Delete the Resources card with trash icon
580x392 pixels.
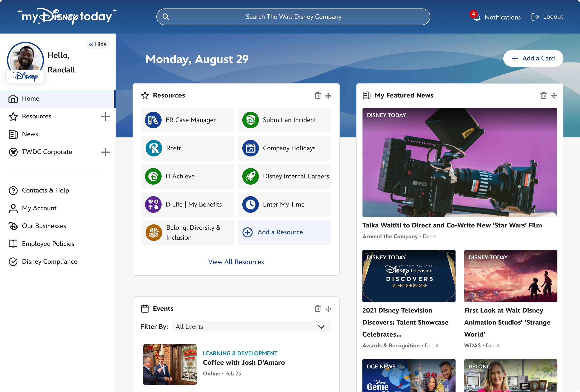pos(318,95)
